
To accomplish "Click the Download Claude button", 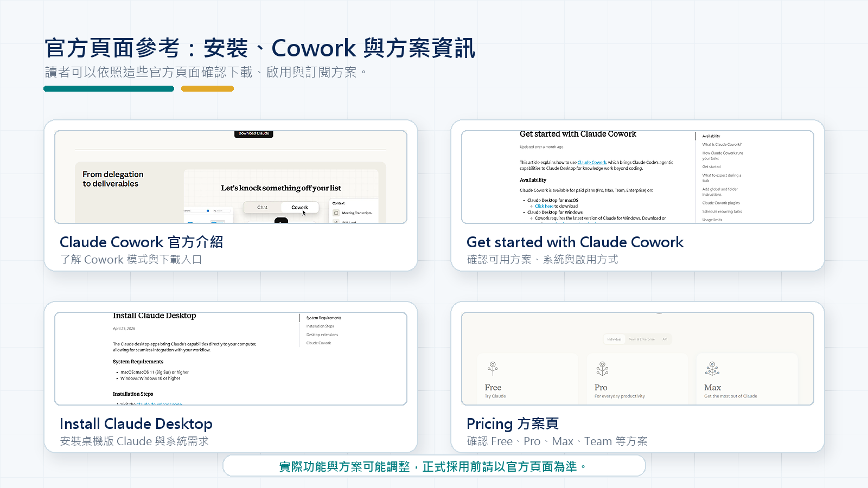I will coord(254,133).
